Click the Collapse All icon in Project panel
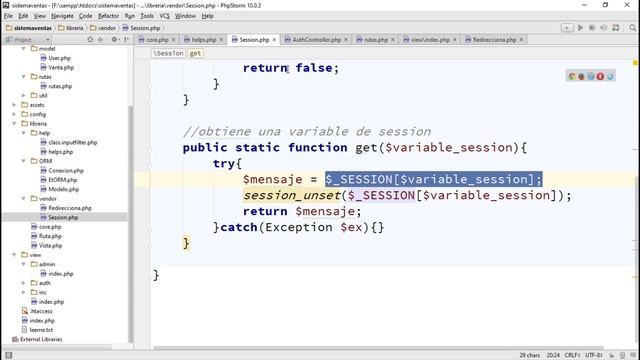Screen dimensions: 640x360 pyautogui.click(x=100, y=40)
